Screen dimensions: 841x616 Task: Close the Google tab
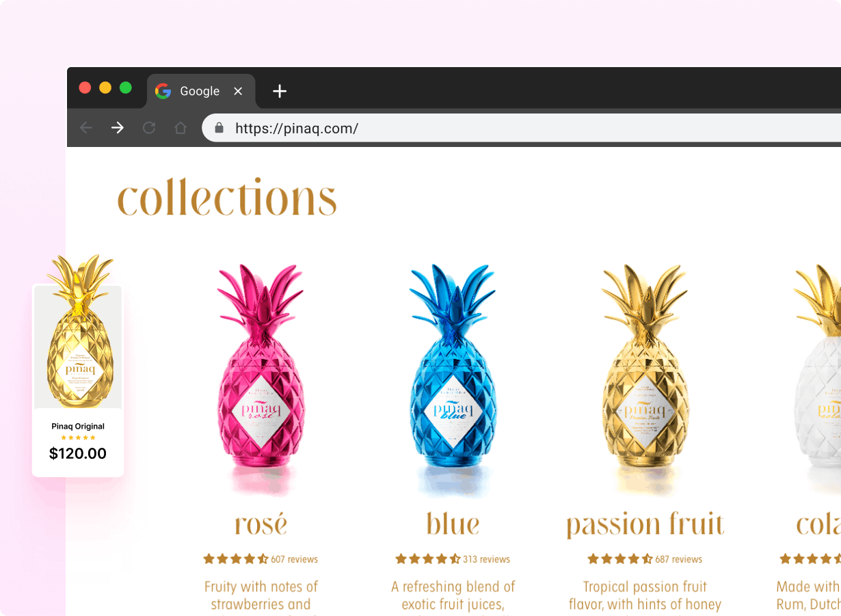coord(238,91)
